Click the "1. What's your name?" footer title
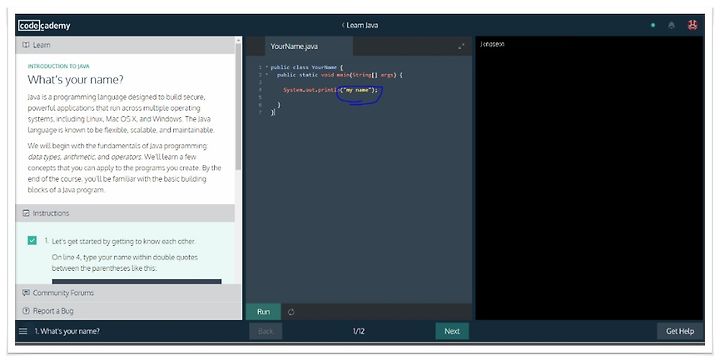 tap(67, 331)
